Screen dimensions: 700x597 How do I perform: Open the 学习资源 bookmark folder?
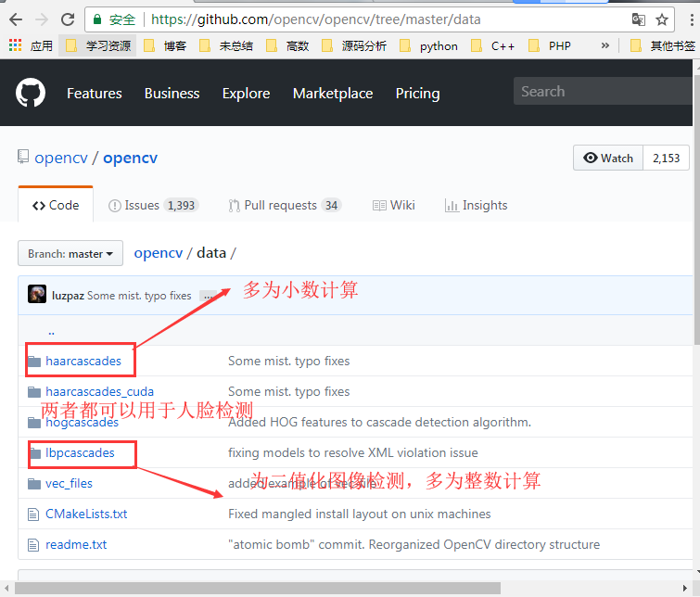point(97,45)
